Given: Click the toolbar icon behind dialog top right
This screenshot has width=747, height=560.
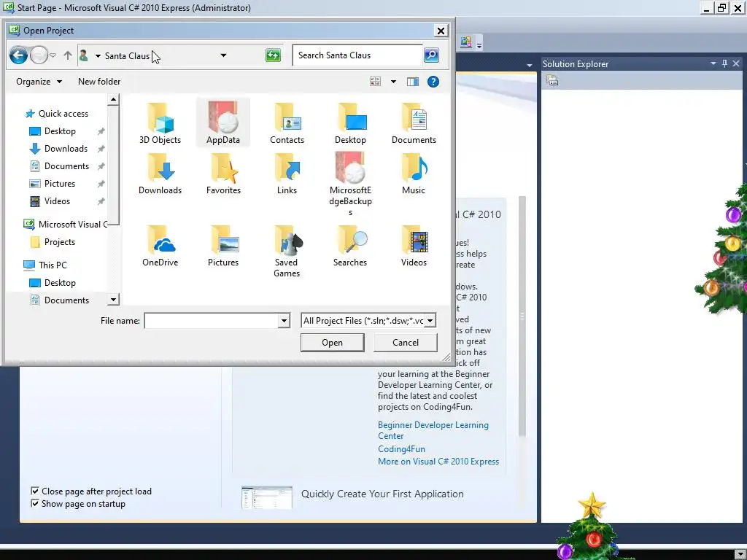Looking at the screenshot, I should click(466, 42).
